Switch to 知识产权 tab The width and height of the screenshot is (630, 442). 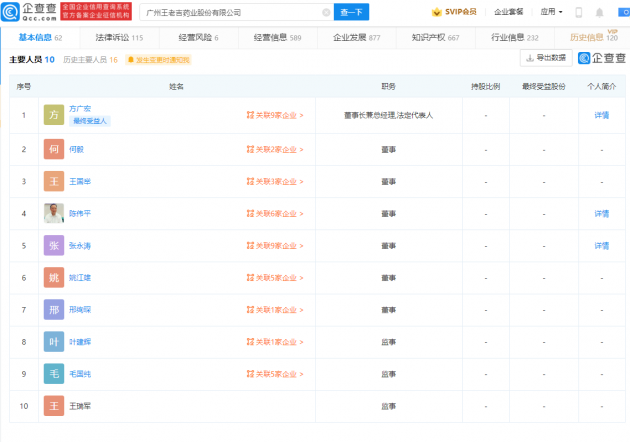point(435,37)
